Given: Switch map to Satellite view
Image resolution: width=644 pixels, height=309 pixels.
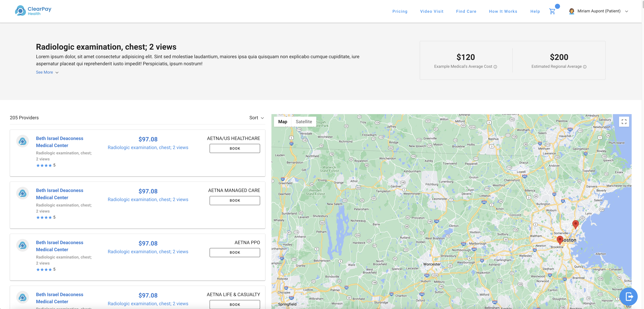Looking at the screenshot, I should pyautogui.click(x=304, y=122).
